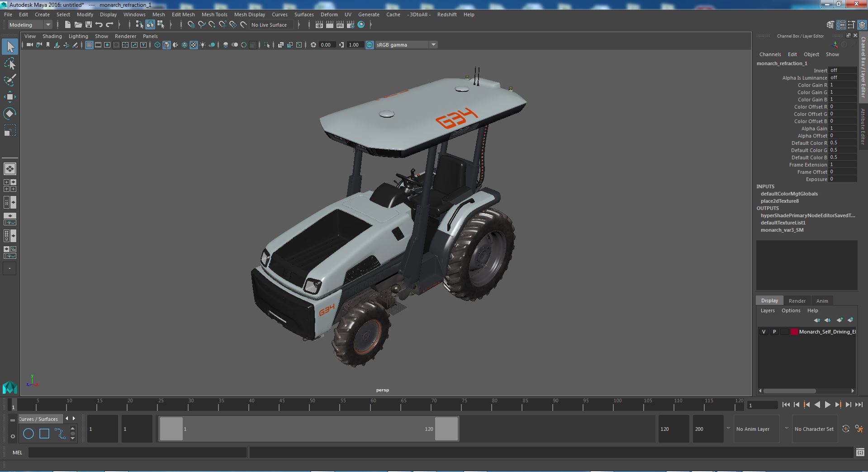Move selected layer down

click(x=827, y=320)
